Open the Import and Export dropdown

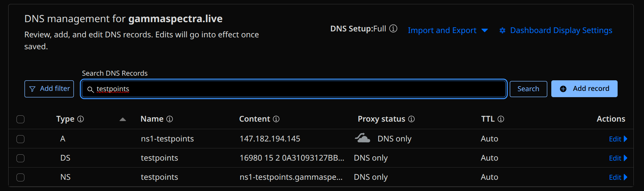[447, 30]
